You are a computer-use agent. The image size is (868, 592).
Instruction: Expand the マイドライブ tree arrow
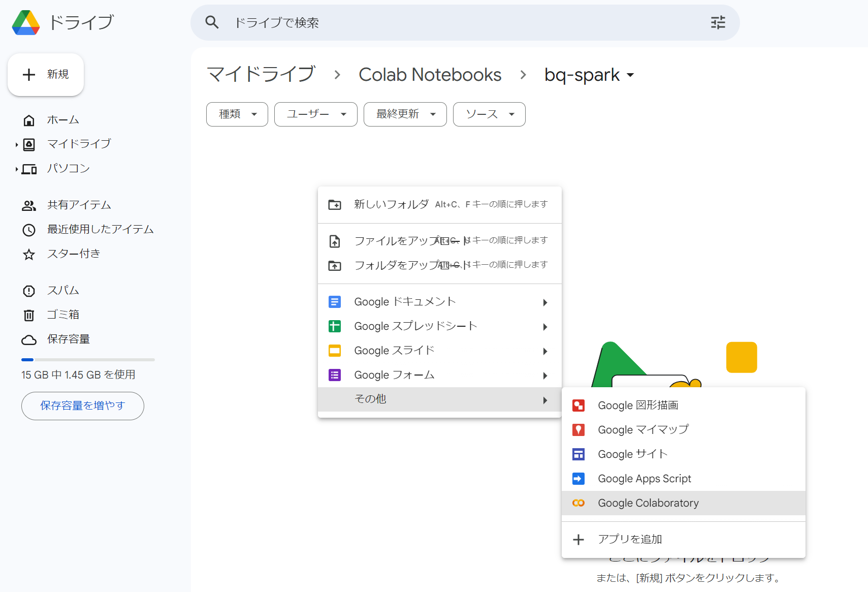point(16,145)
